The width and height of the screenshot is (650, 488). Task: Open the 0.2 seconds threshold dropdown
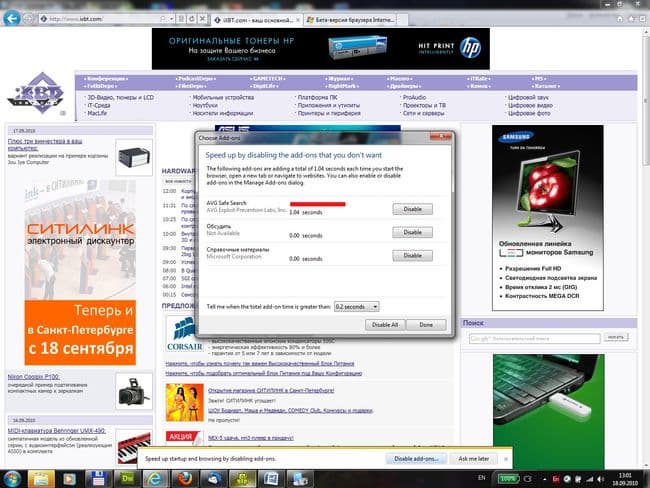[x=357, y=307]
